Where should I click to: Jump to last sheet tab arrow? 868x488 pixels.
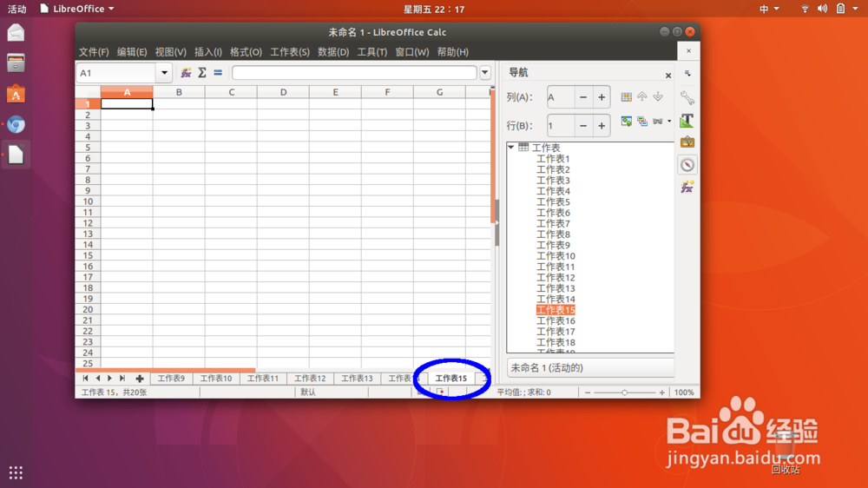pos(122,379)
